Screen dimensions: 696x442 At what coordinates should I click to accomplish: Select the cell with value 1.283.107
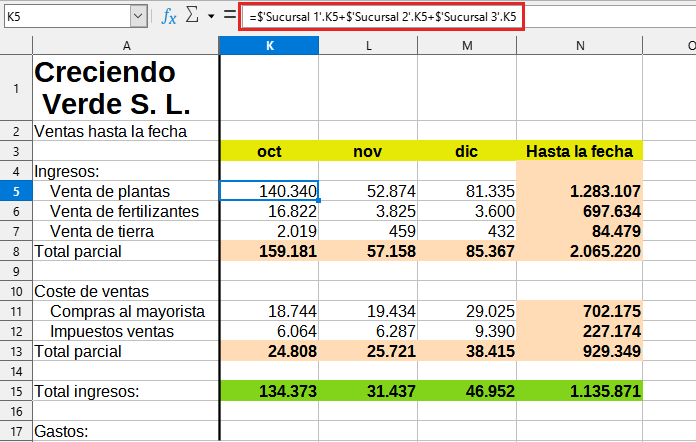click(580, 191)
